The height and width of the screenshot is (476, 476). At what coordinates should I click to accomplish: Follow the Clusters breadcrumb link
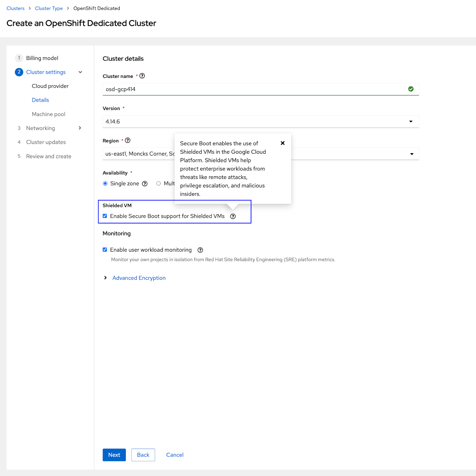(15, 8)
